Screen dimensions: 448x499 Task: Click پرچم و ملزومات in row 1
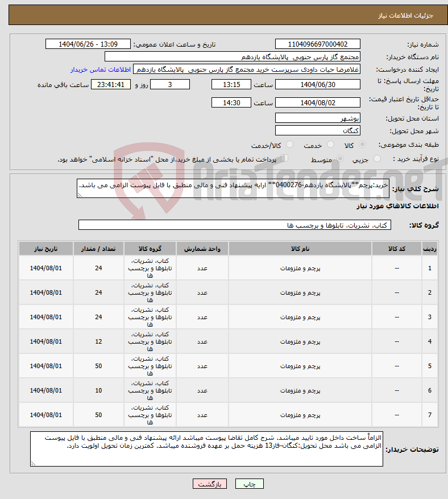point(300,268)
